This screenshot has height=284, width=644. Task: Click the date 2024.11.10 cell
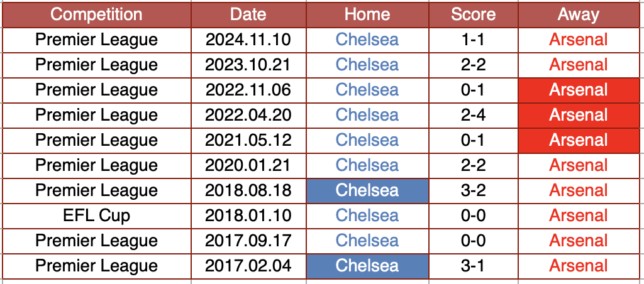coord(248,40)
